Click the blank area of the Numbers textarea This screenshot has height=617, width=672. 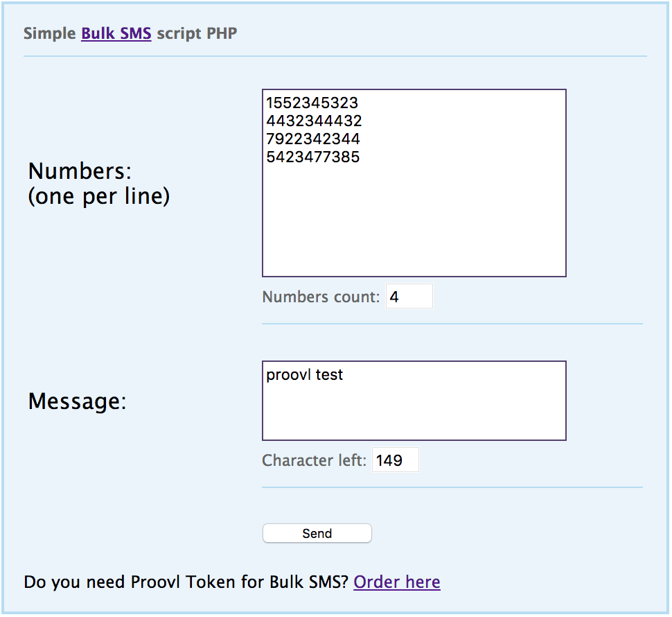(414, 222)
